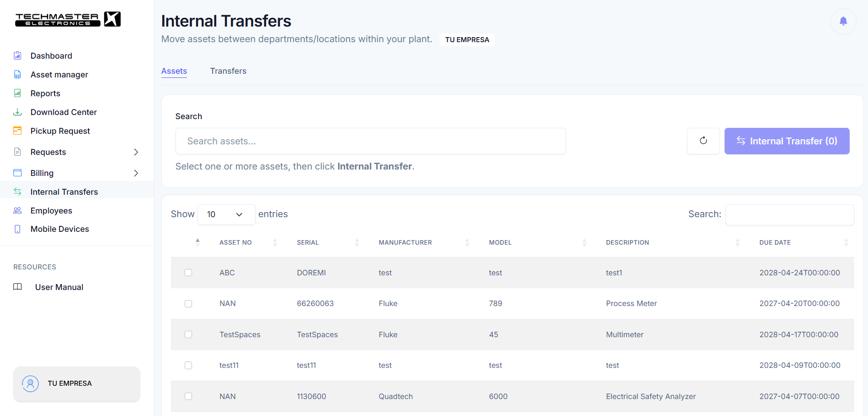Click the refresh assets icon button
This screenshot has width=868, height=416.
(x=703, y=141)
